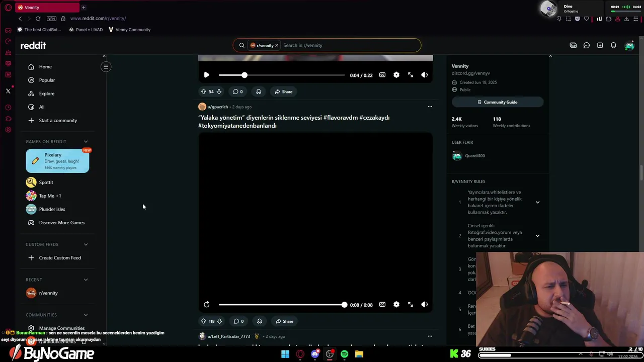644x362 pixels.
Task: Share the post with 118 votes
Action: pos(284,321)
